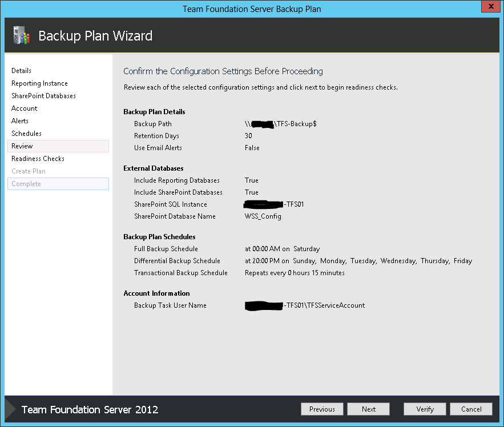Click the Account Information heading
The image size is (504, 427).
(156, 293)
